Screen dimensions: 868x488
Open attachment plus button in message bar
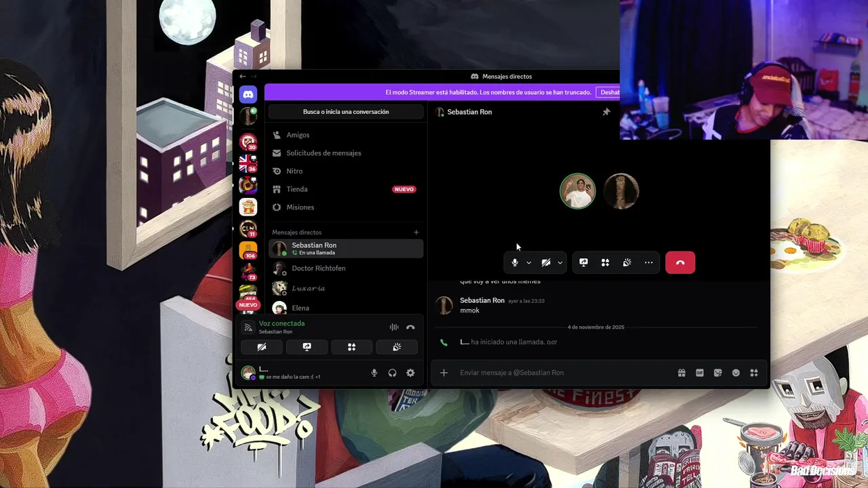tap(443, 373)
